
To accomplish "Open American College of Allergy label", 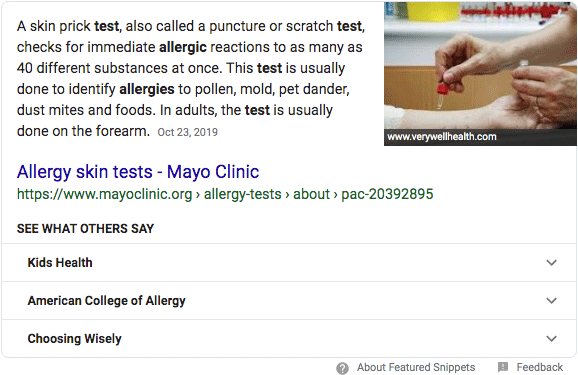I will point(107,301).
